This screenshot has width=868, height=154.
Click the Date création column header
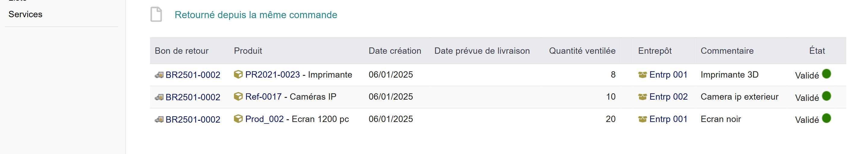click(395, 51)
